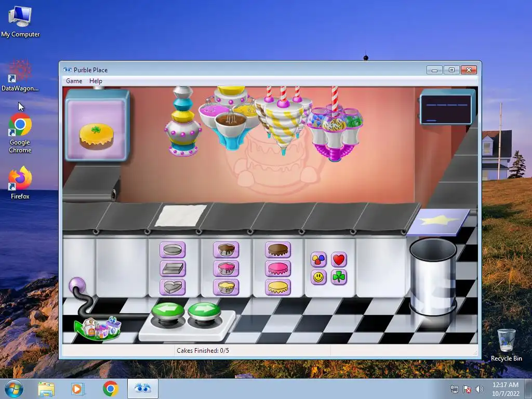Apply the pink icing button
The image size is (532, 399).
278,269
